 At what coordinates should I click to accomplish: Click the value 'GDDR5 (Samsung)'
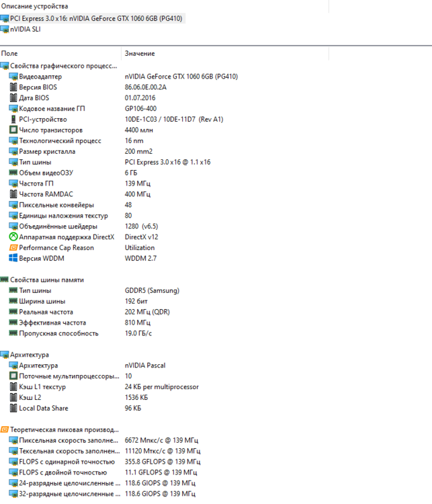[152, 290]
